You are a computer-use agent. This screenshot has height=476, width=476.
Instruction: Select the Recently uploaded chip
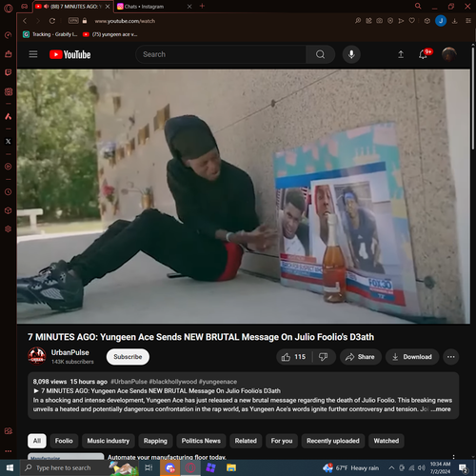[x=333, y=441]
